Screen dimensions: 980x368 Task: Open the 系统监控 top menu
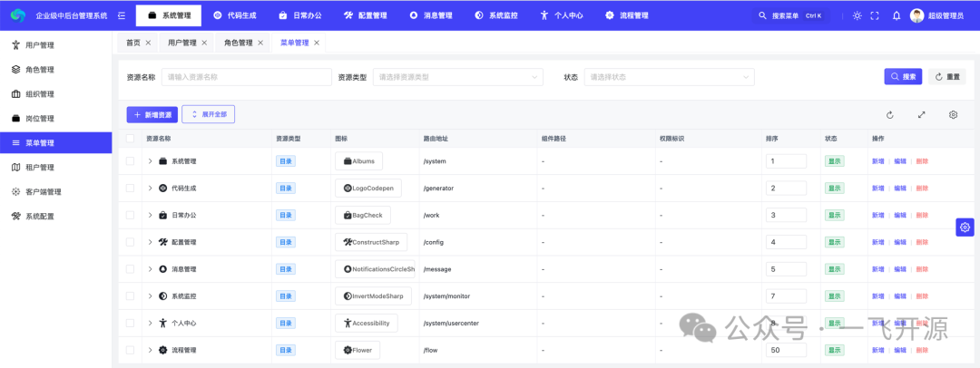pos(496,15)
